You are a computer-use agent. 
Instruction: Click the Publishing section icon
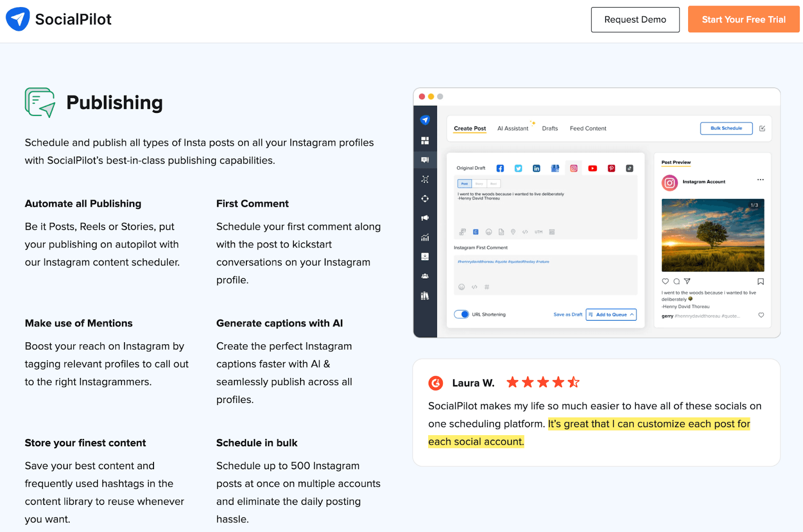[40, 102]
